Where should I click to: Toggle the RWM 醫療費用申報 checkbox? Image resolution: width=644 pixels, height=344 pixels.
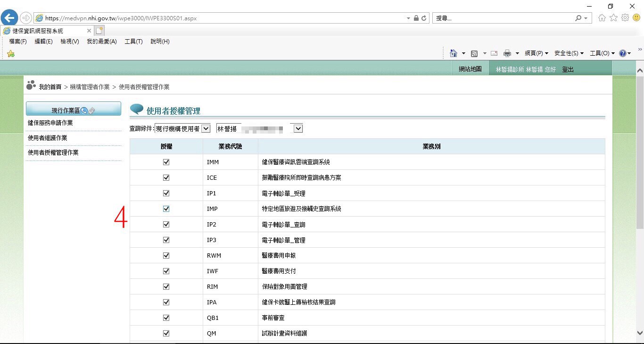pos(166,255)
